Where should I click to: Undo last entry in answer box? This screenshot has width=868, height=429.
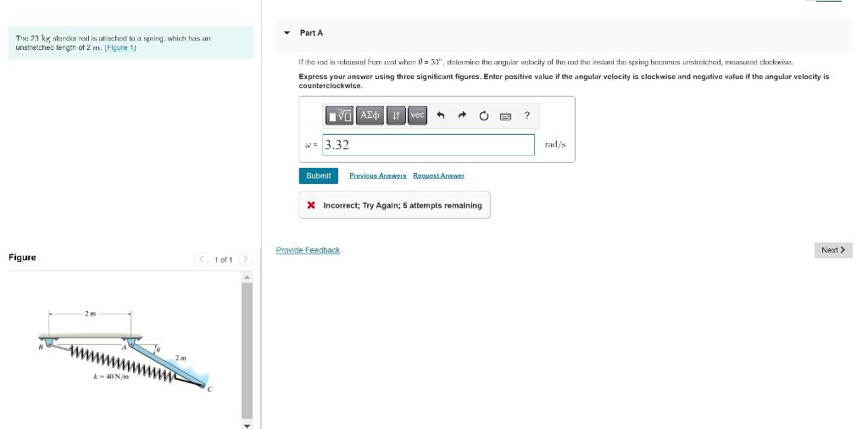tap(441, 115)
